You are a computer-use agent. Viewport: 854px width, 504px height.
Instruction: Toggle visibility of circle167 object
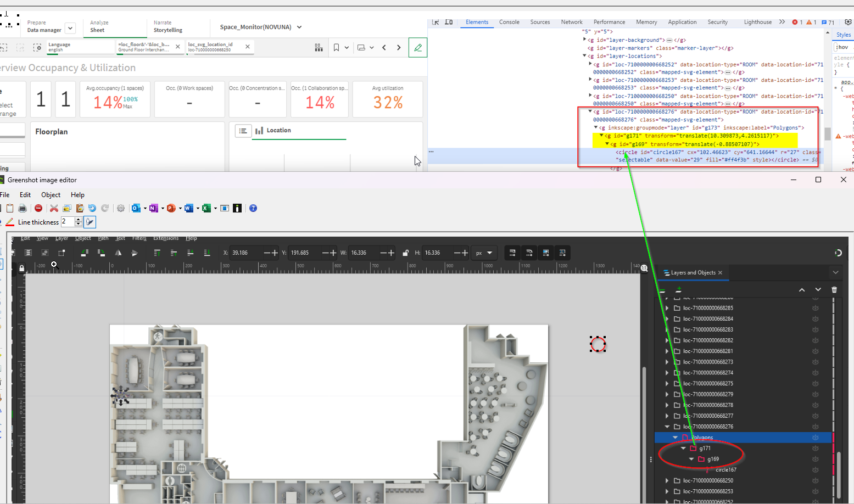pyautogui.click(x=816, y=470)
